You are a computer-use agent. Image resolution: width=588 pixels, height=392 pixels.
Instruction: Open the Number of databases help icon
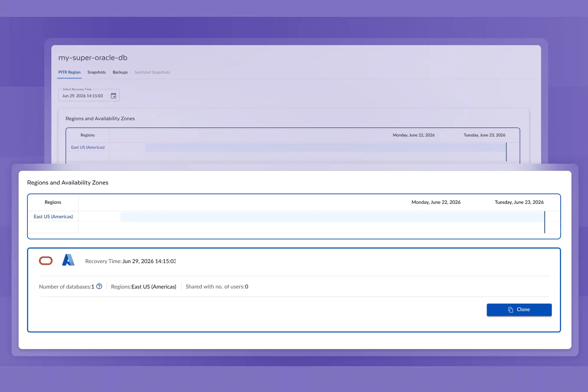(99, 286)
